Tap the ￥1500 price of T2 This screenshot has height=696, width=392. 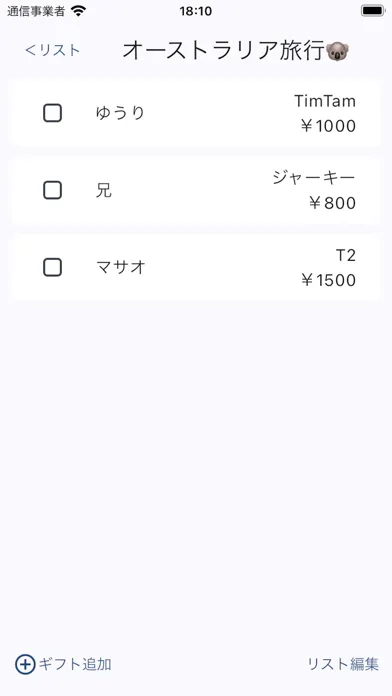[328, 281]
